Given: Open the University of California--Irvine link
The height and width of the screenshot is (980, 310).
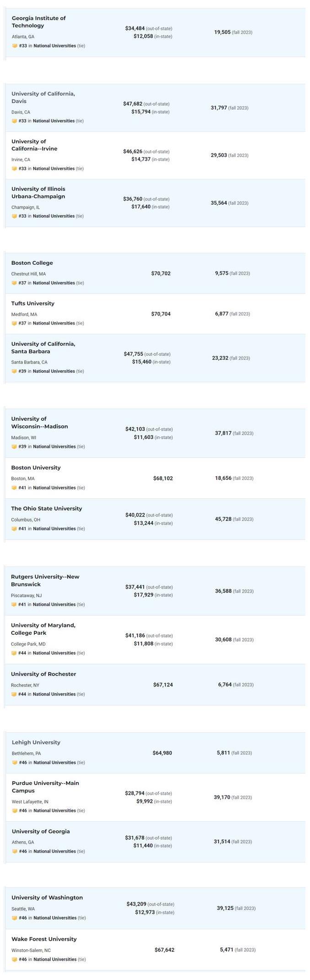Looking at the screenshot, I should pos(34,145).
